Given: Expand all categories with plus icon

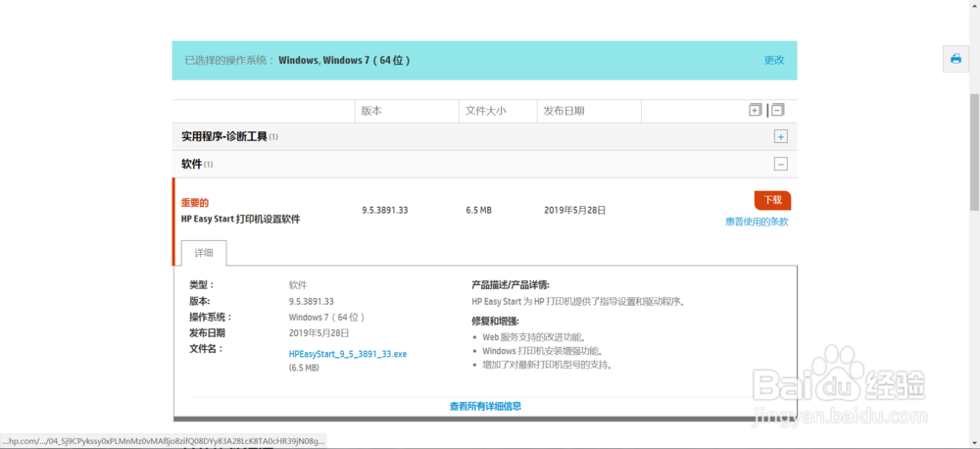Looking at the screenshot, I should [x=755, y=110].
